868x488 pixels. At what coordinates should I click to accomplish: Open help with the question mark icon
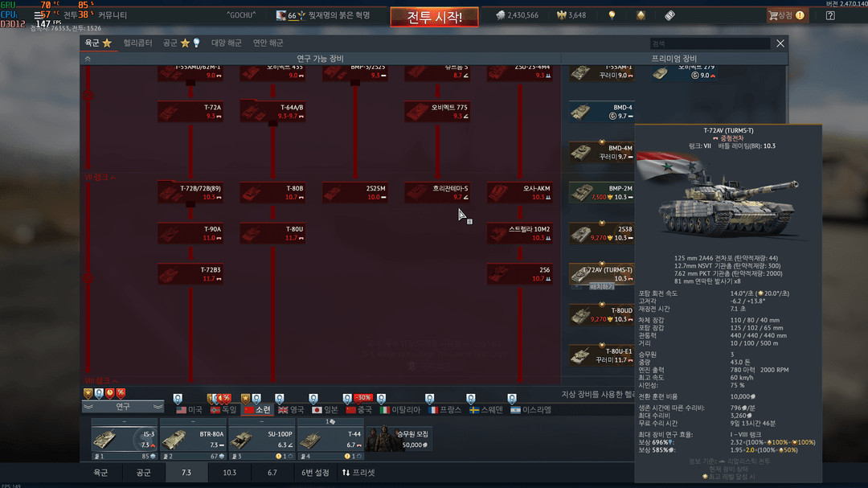tap(830, 15)
